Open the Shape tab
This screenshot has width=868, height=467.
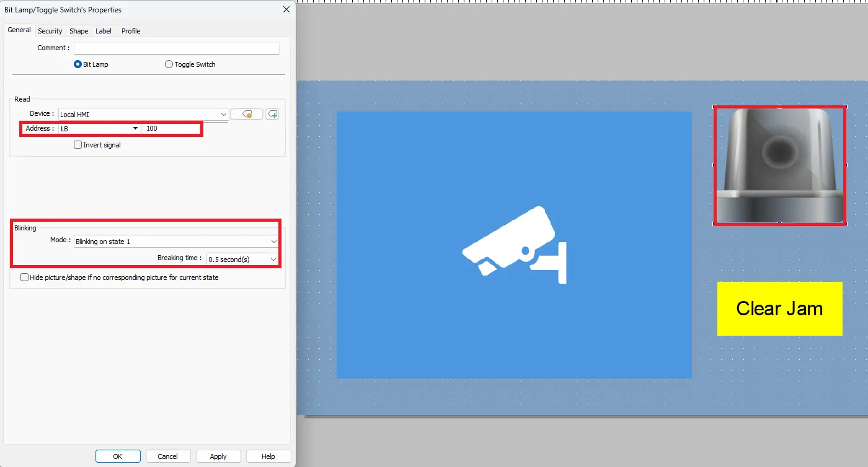point(79,31)
